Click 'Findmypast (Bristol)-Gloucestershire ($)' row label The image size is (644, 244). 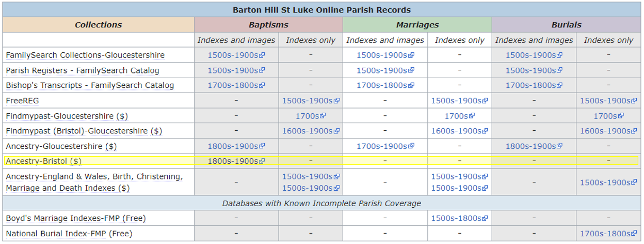84,131
